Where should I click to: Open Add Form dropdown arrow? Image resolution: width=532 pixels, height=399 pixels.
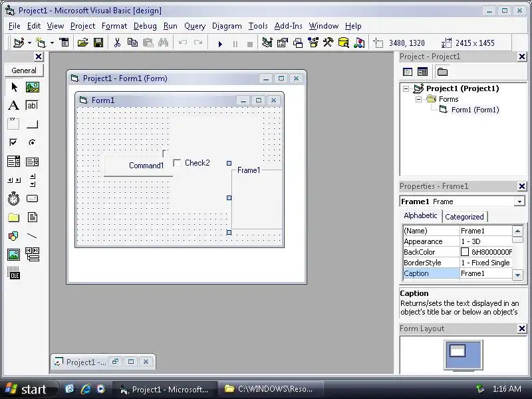point(52,43)
